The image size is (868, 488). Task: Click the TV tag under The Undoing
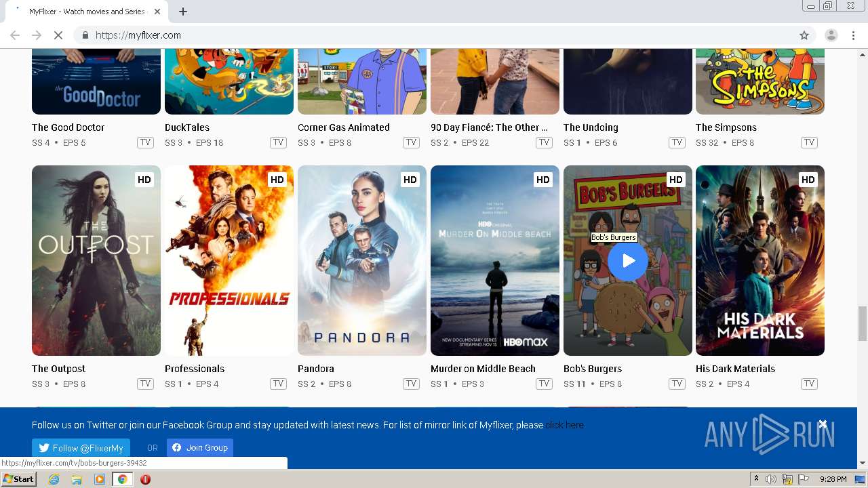(x=677, y=142)
